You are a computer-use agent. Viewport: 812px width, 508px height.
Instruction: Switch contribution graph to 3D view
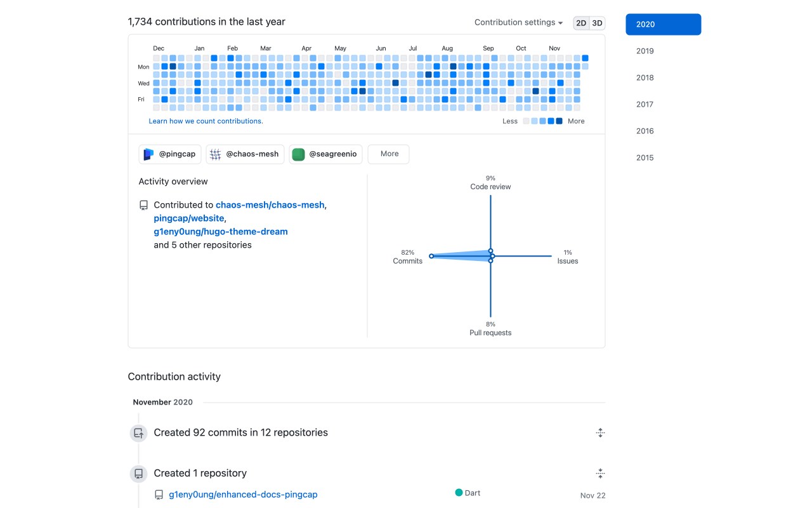pyautogui.click(x=597, y=23)
